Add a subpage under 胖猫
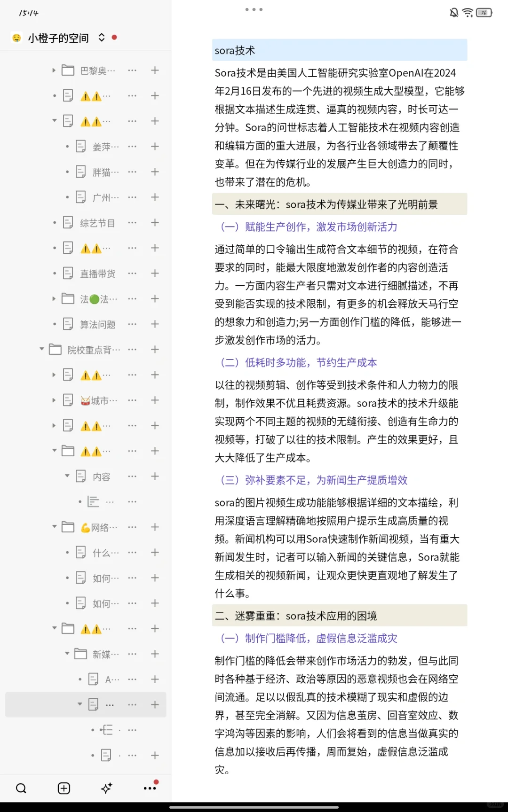 coord(155,172)
